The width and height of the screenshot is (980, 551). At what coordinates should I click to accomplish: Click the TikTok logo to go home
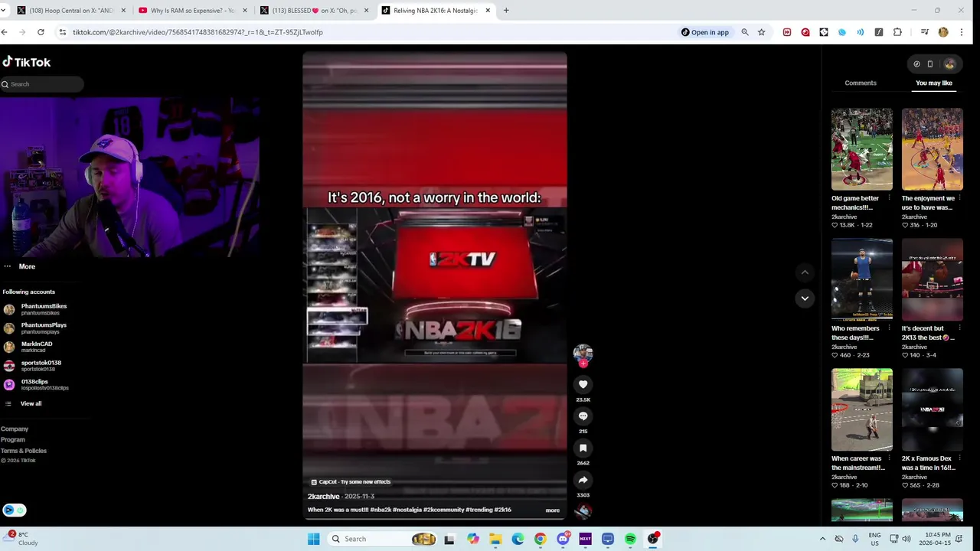[x=27, y=62]
